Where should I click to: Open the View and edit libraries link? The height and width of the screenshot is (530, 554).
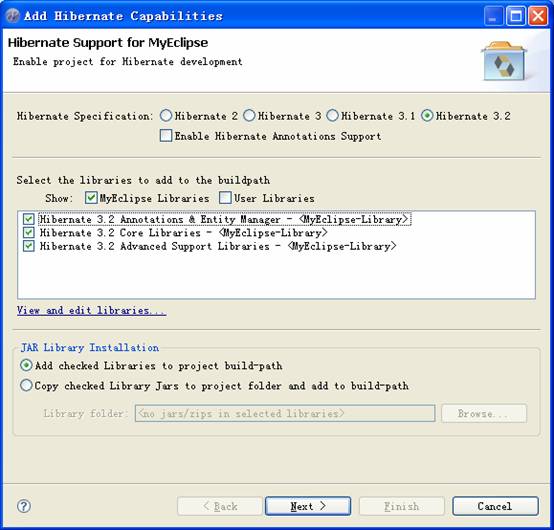[91, 310]
